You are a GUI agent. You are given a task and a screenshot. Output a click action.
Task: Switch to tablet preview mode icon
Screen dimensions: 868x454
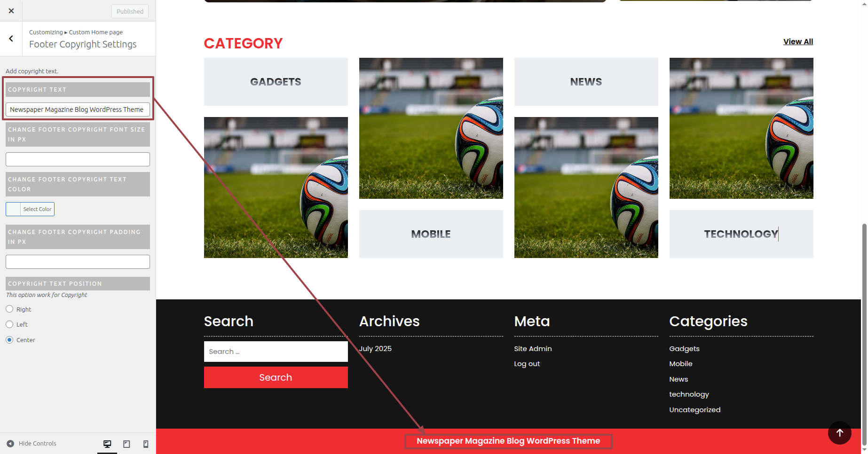click(x=126, y=444)
